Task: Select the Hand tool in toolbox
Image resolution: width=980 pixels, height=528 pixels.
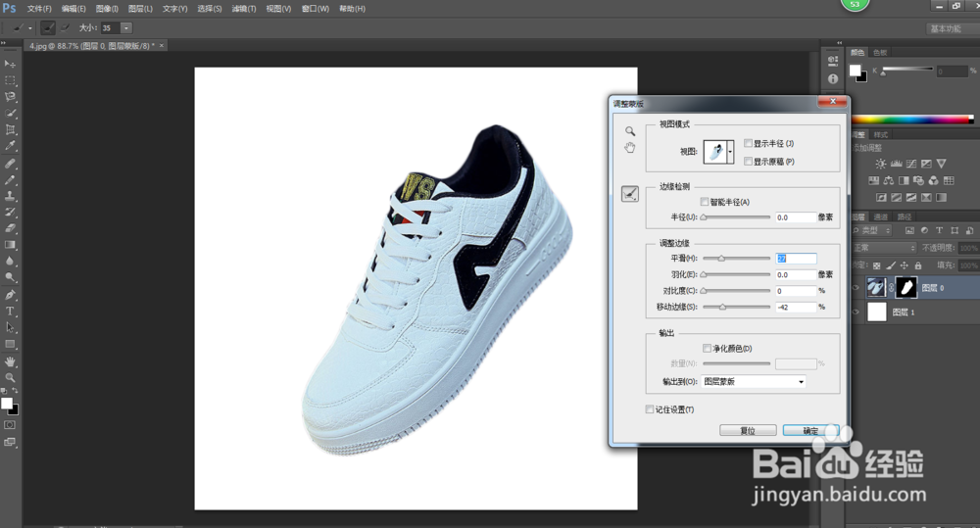Action: pyautogui.click(x=10, y=361)
